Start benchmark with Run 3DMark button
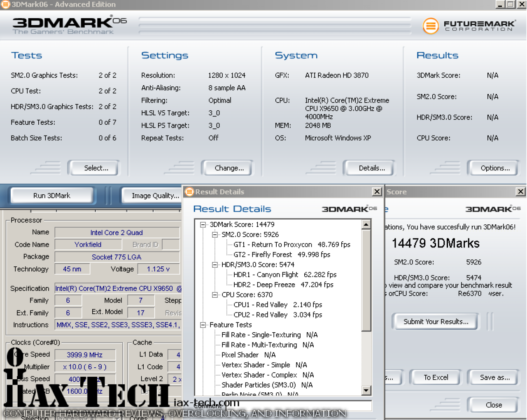 52,196
